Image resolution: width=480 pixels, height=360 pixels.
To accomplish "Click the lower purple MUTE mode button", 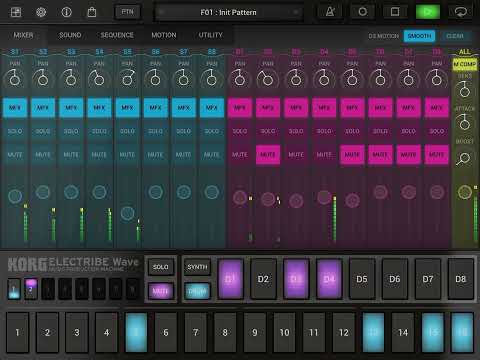I will point(161,291).
